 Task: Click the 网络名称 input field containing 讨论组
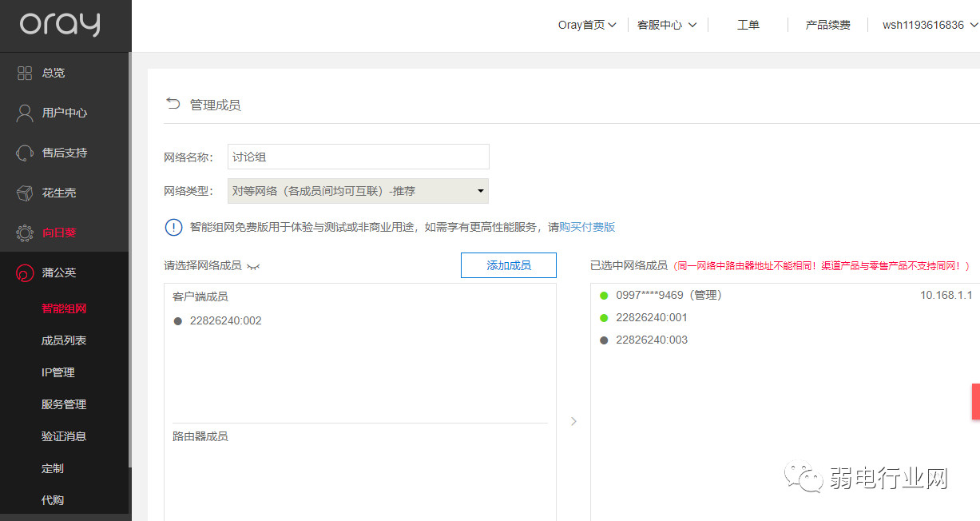[357, 156]
